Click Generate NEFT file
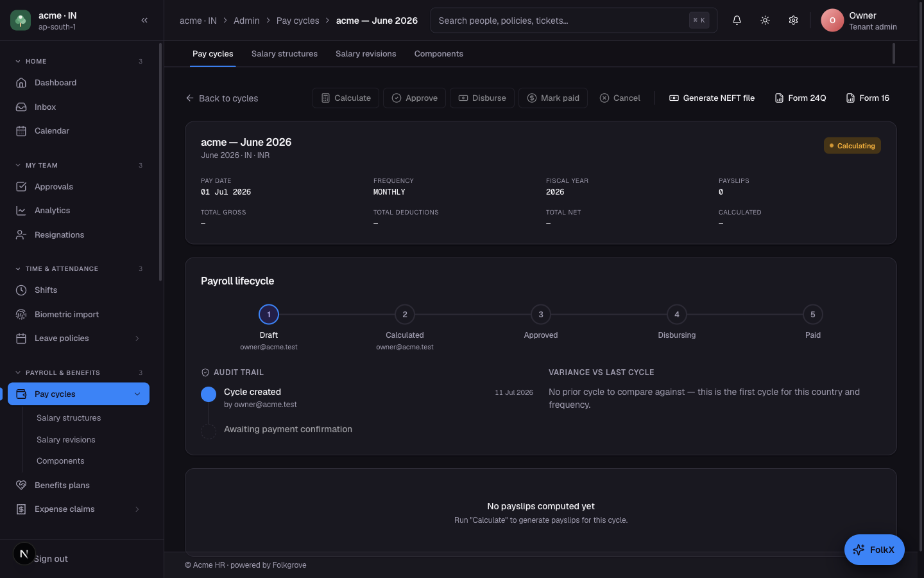924x578 pixels. click(x=712, y=98)
